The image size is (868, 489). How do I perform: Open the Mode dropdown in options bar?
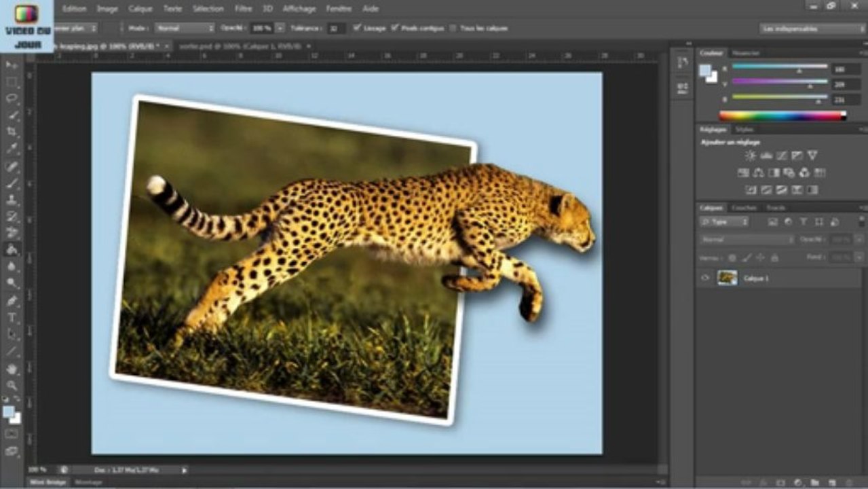coord(185,29)
